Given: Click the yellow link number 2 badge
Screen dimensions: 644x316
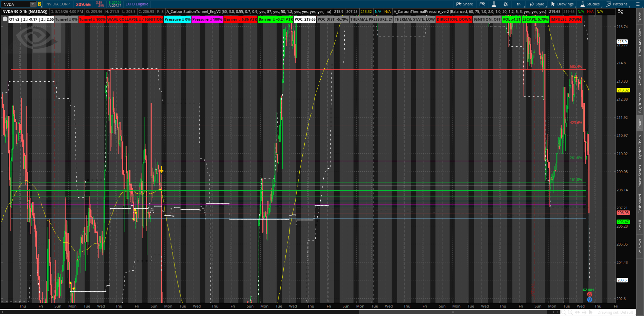Looking at the screenshot, I should click(39, 4).
